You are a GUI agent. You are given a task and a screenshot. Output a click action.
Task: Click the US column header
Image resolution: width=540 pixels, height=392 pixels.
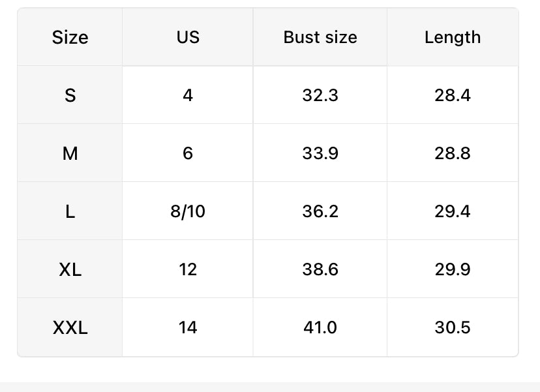[x=188, y=37]
